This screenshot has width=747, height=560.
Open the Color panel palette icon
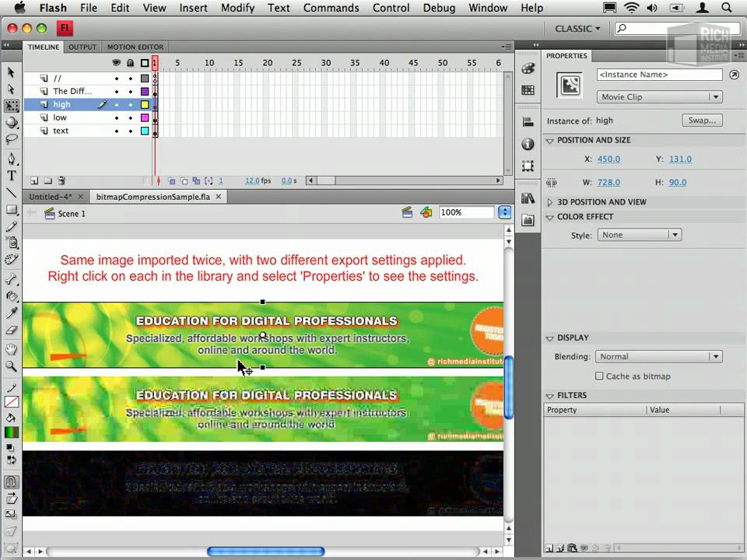coord(528,68)
